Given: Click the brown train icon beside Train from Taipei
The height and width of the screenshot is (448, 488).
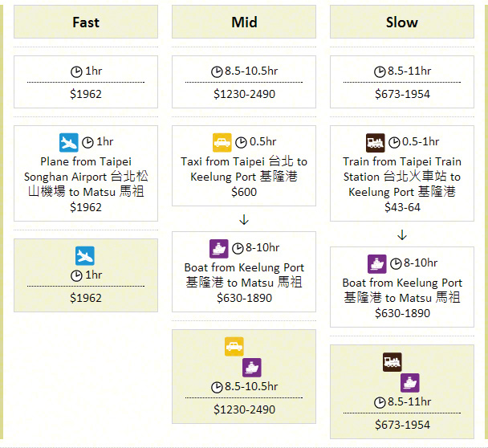Looking at the screenshot, I should click(x=376, y=142).
